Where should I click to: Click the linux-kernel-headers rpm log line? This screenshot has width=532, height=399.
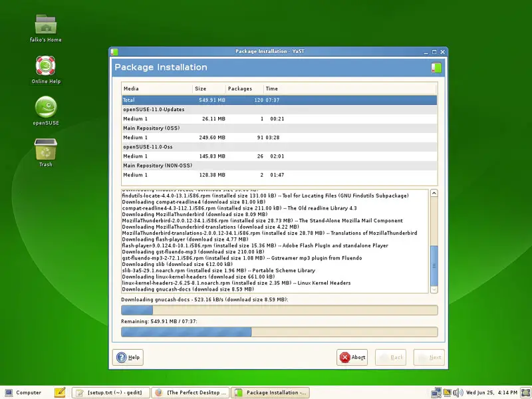[236, 283]
